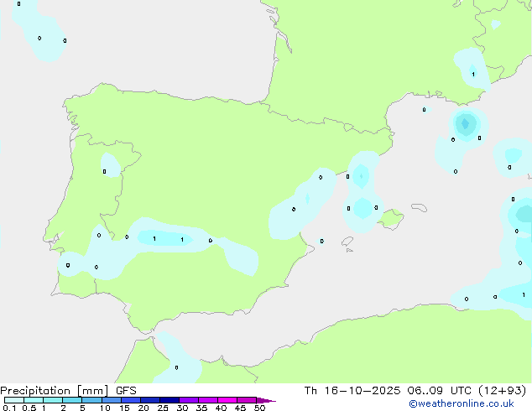Click the legend label '25'
Screen dimensions: 532x411
tap(163, 408)
